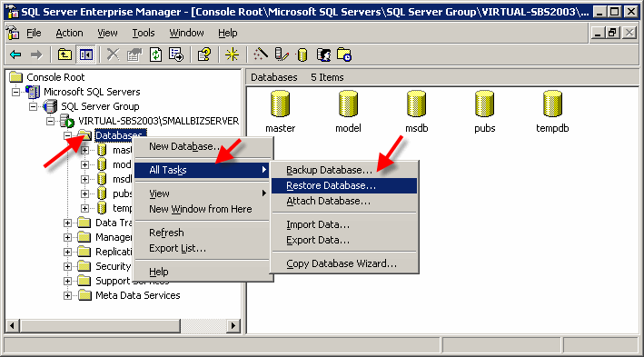Restore down the inner MDI window
Viewport: 644px width, 357px height.
click(x=612, y=33)
